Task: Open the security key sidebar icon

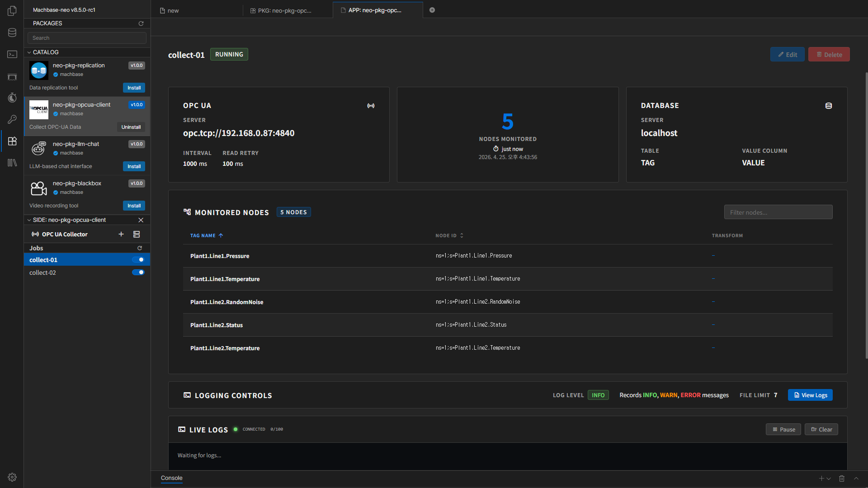Action: (x=12, y=119)
